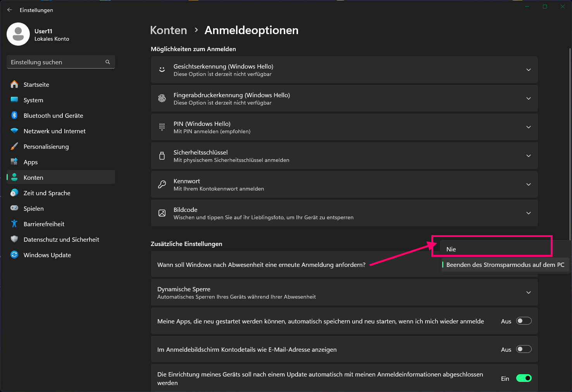The height and width of the screenshot is (392, 572).
Task: Open Apps settings category
Action: (x=61, y=162)
